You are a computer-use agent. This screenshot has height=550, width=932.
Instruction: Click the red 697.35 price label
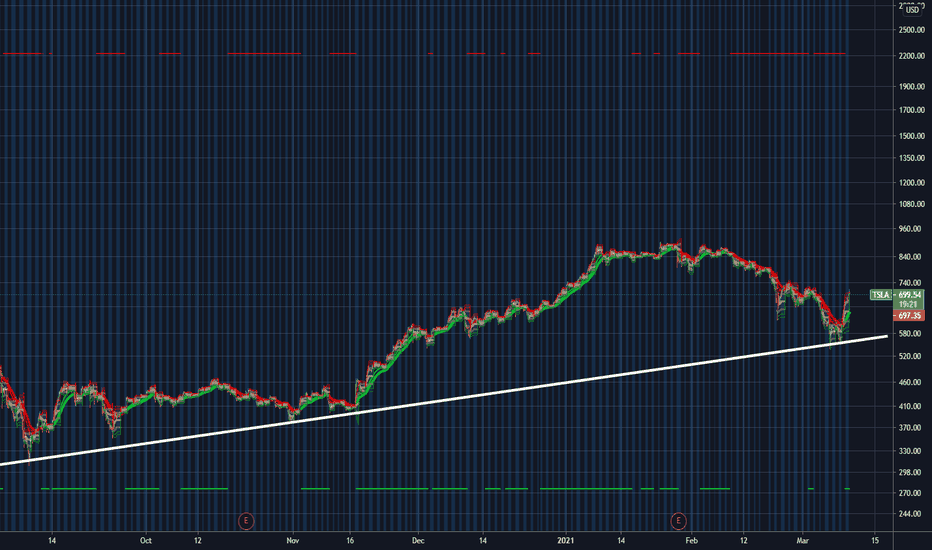click(909, 316)
